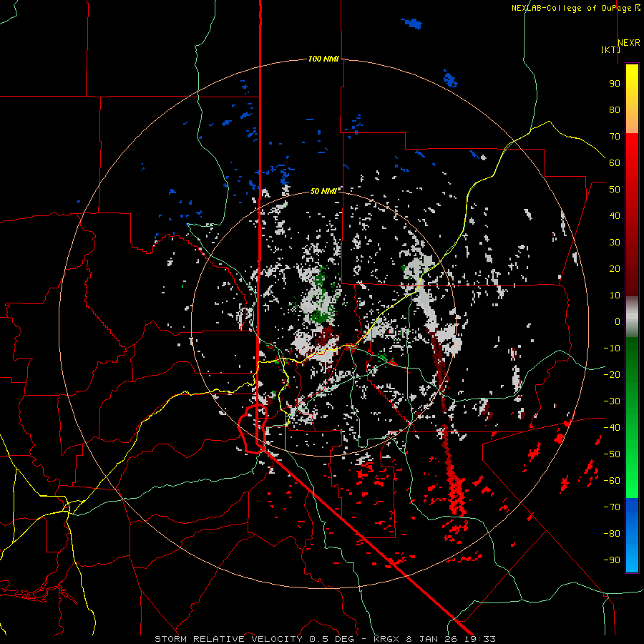Click the 30 value on velocity scale

[x=615, y=243]
